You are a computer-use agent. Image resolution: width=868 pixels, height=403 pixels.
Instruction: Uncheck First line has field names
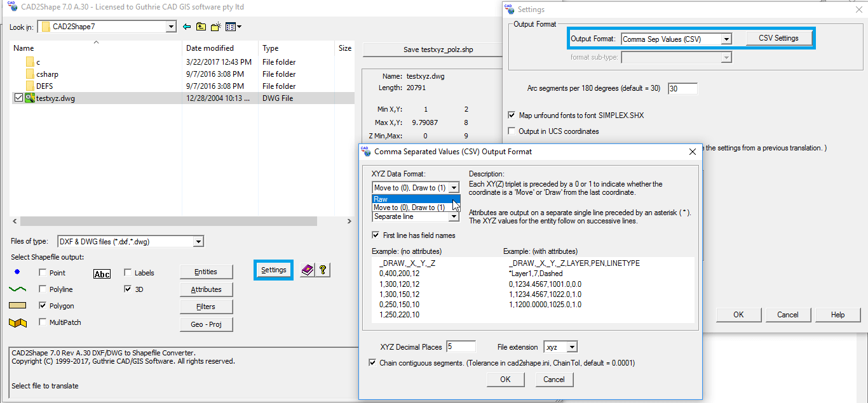coord(376,235)
